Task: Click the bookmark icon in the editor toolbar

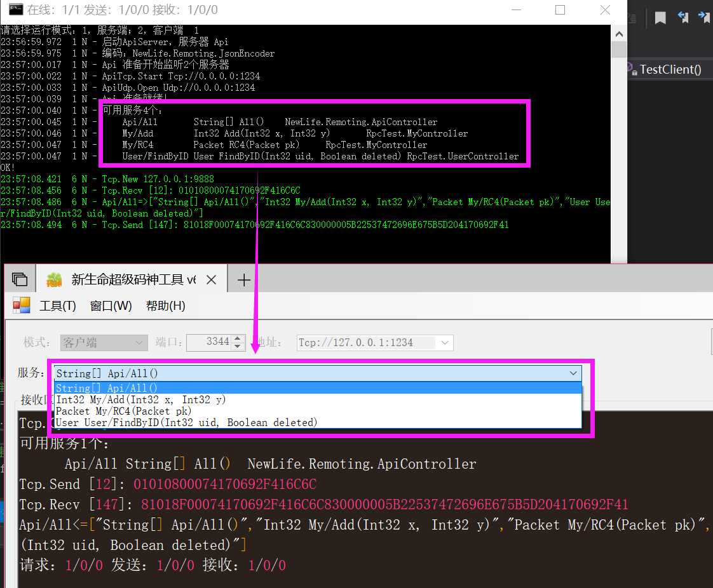Action: [660, 18]
